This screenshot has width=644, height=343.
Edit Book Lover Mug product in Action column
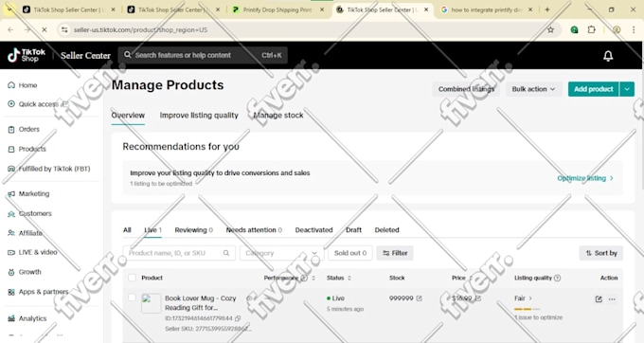(x=599, y=299)
